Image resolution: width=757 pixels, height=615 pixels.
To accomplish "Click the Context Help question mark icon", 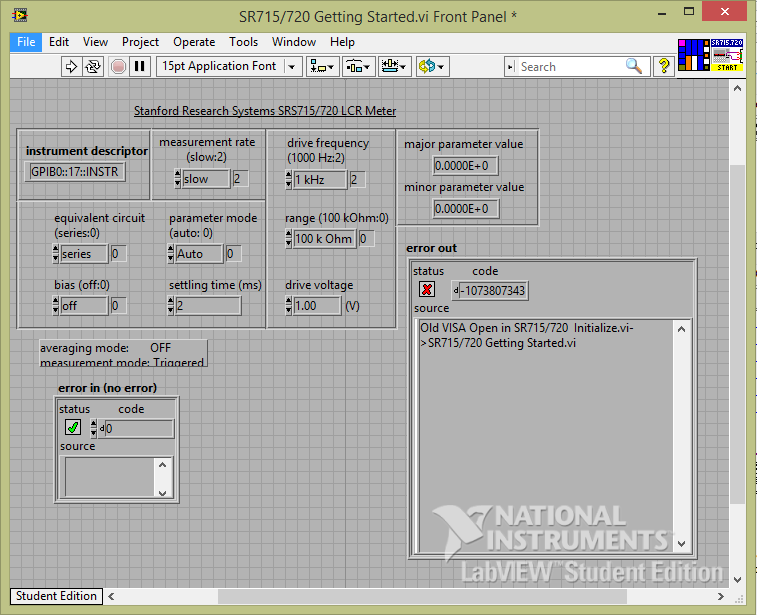I will [x=663, y=66].
